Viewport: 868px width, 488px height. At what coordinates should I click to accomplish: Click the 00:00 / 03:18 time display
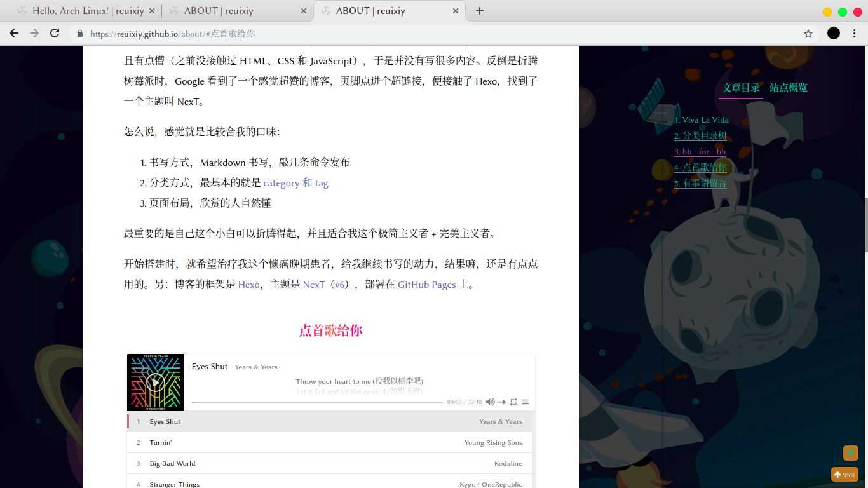coord(465,402)
